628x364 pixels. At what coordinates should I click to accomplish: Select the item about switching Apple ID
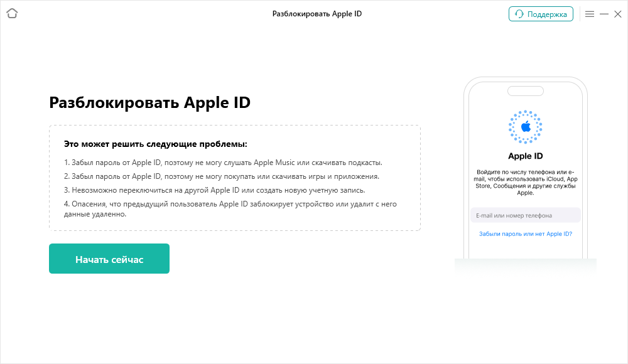[x=215, y=190]
